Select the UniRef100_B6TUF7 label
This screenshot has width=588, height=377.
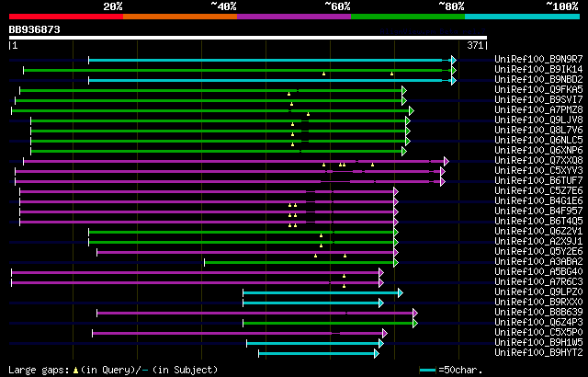tap(538, 181)
